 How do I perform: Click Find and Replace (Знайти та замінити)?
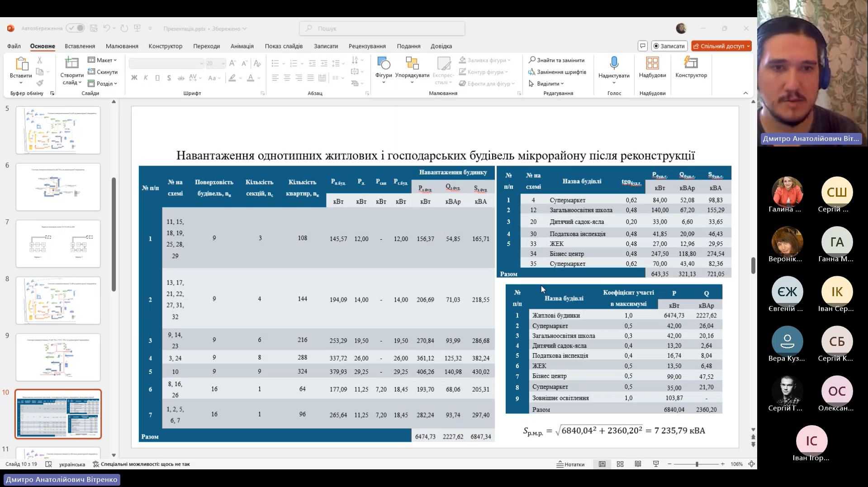coord(557,60)
